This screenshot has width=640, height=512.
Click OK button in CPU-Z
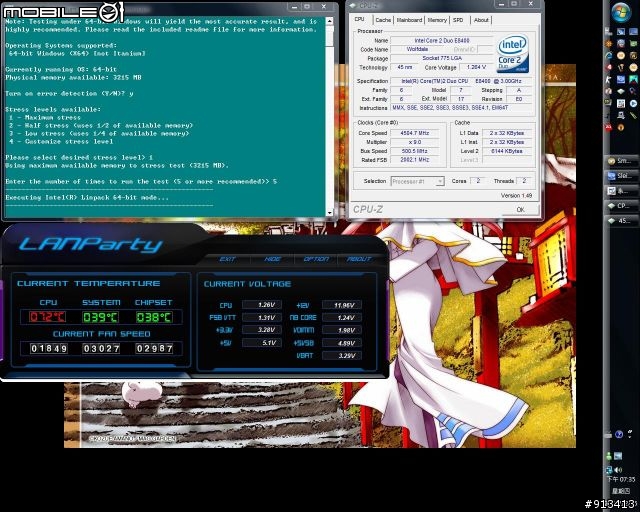click(520, 209)
